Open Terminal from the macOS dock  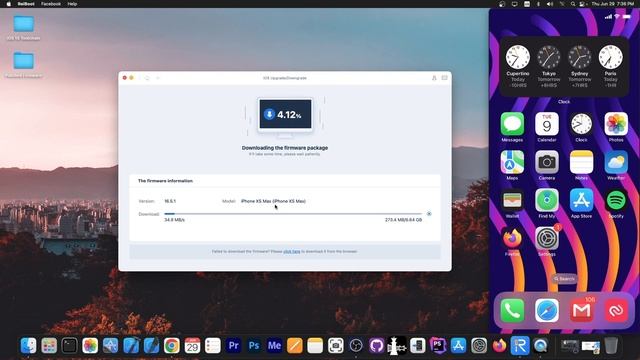coord(69,346)
